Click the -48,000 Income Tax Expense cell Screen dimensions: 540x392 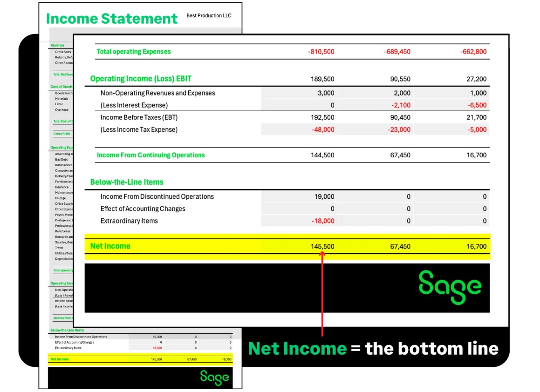click(x=322, y=129)
